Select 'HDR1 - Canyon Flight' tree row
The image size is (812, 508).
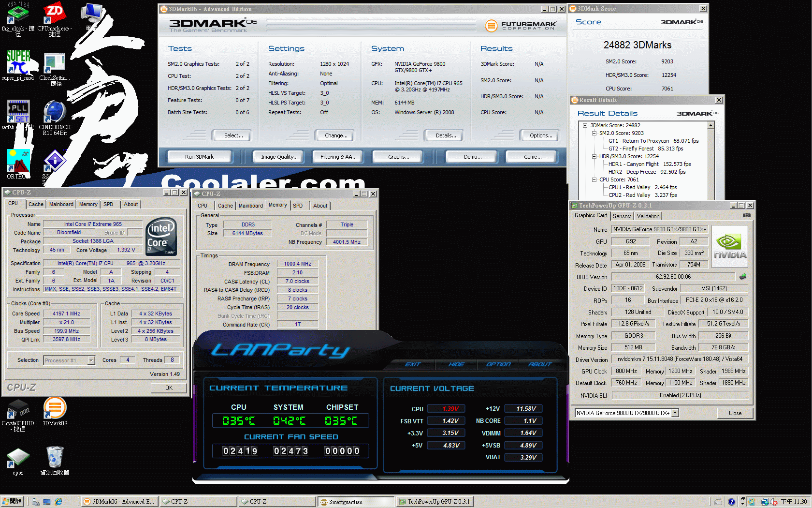650,164
